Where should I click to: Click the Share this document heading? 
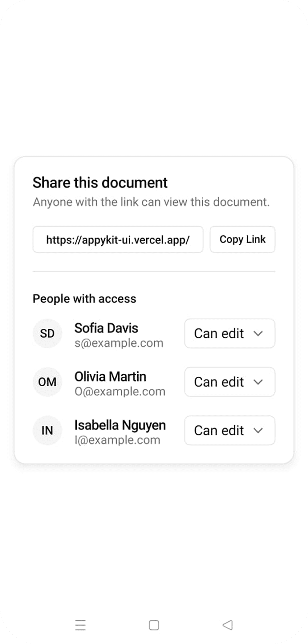click(x=100, y=183)
